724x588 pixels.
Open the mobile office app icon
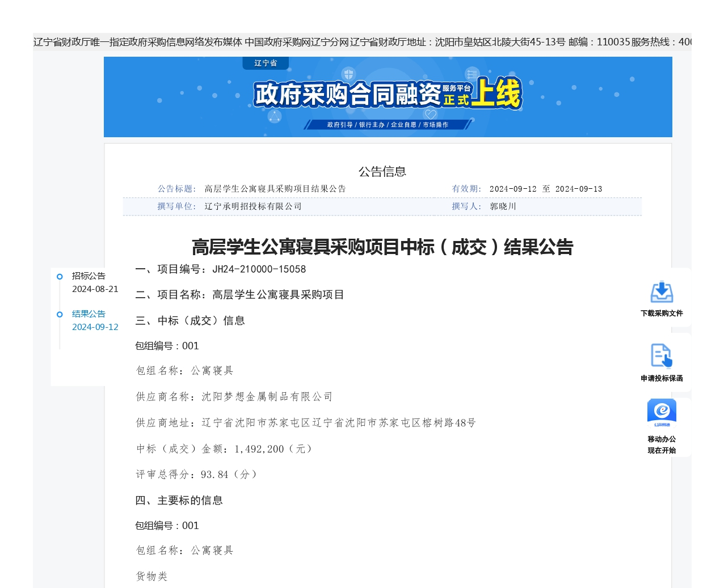tap(662, 413)
